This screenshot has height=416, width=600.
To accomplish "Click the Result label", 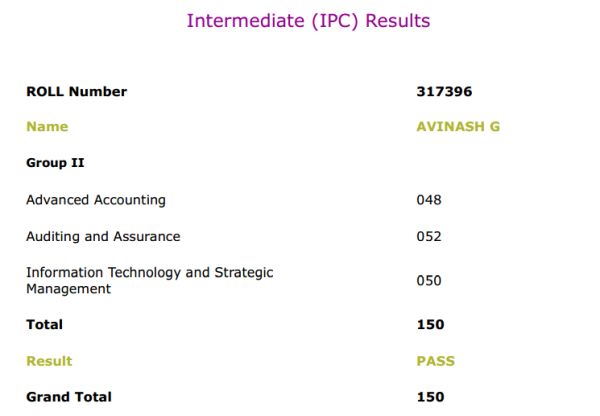I will pos(49,361).
